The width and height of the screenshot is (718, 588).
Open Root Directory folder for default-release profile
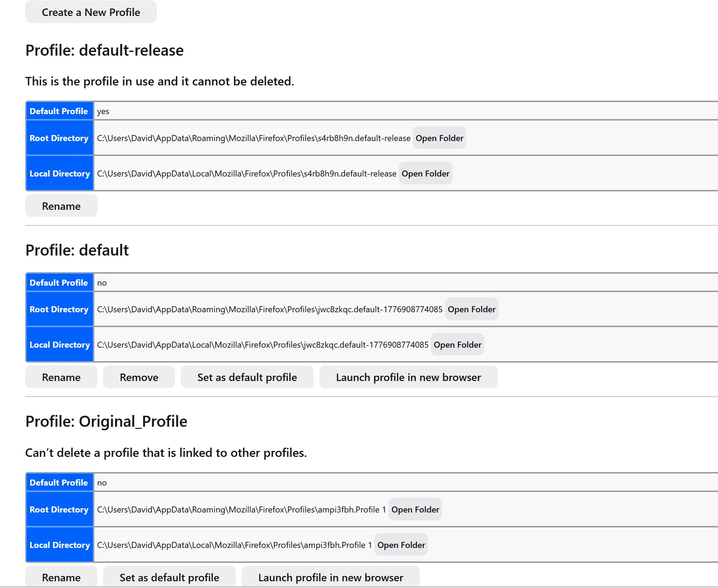tap(439, 138)
